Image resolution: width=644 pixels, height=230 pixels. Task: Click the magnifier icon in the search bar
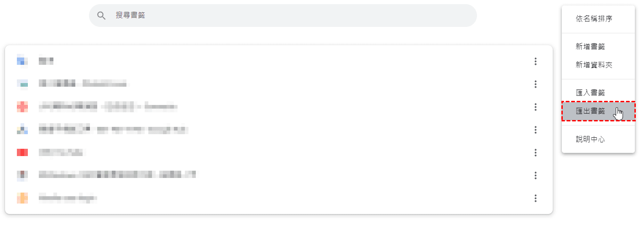click(101, 16)
